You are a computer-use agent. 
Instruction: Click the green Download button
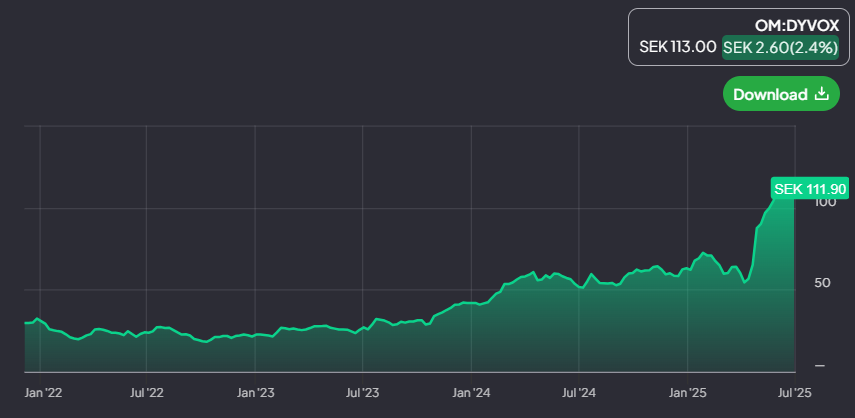[x=781, y=94]
